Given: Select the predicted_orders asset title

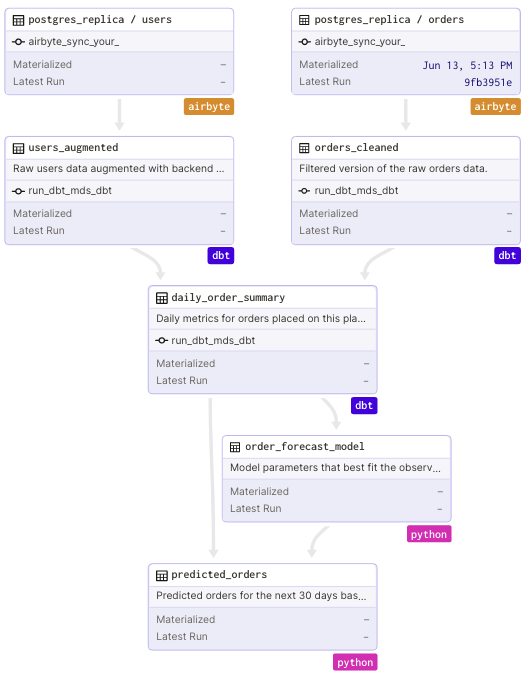Looking at the screenshot, I should pos(219,575).
